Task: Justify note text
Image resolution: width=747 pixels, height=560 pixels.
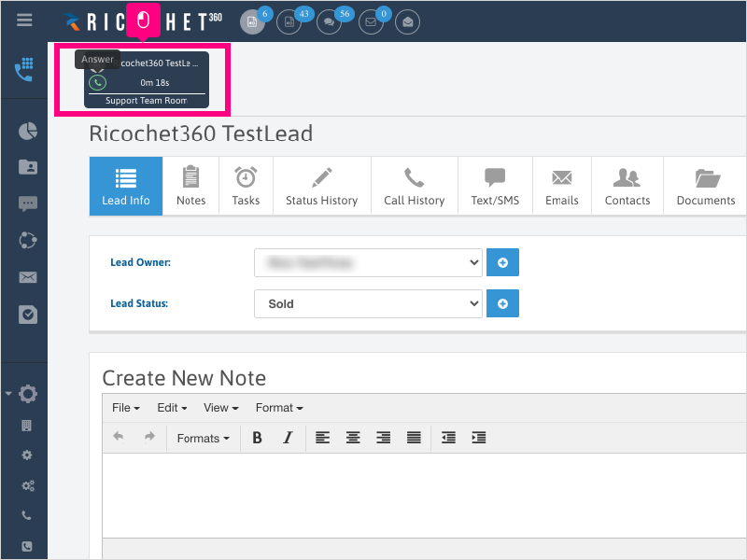Action: point(414,438)
